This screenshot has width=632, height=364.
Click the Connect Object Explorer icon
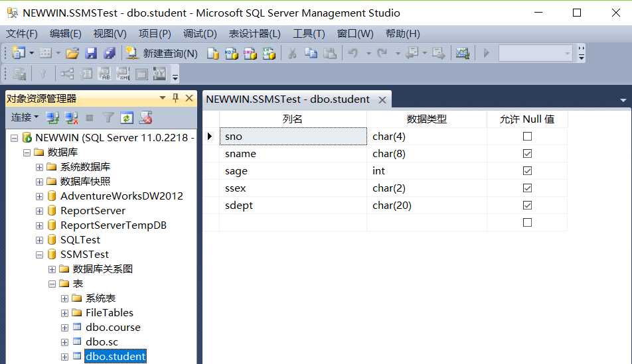click(x=52, y=118)
